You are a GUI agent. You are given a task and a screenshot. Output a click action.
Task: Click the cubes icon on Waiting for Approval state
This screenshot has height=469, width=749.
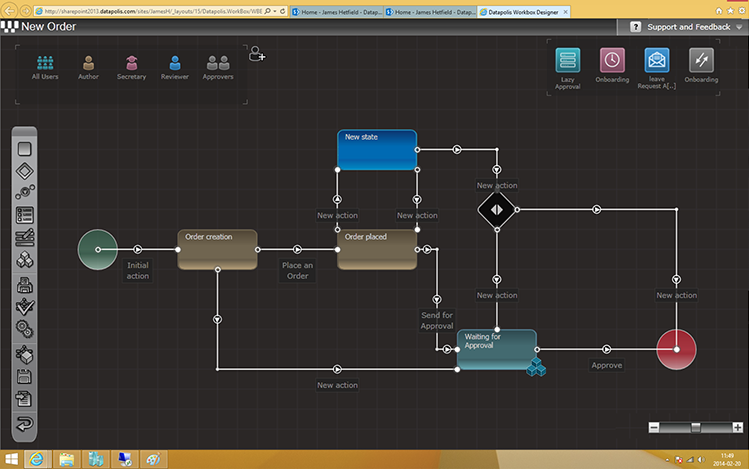tap(536, 367)
